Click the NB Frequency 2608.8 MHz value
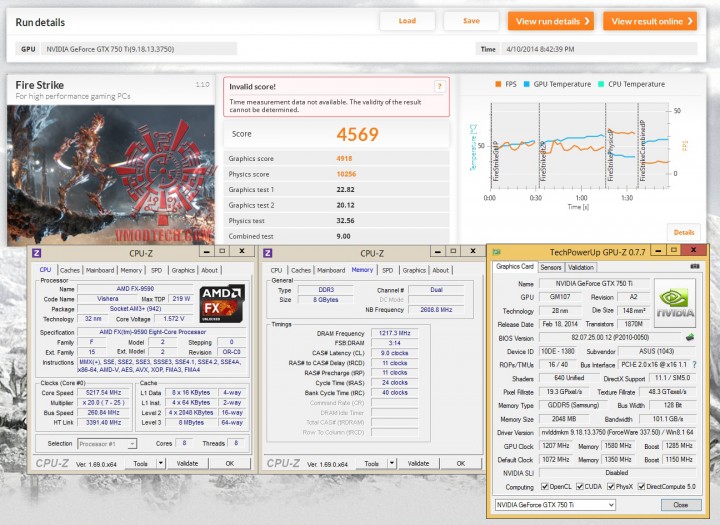 pos(436,310)
